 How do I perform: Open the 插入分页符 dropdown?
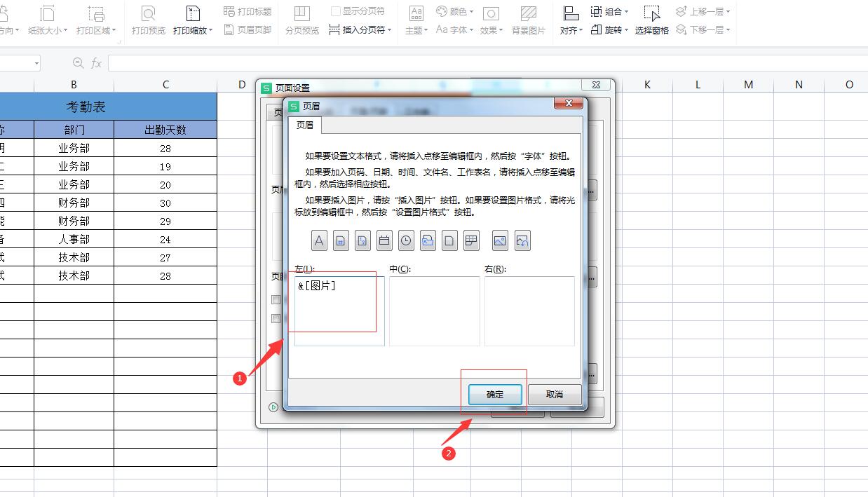tap(360, 30)
